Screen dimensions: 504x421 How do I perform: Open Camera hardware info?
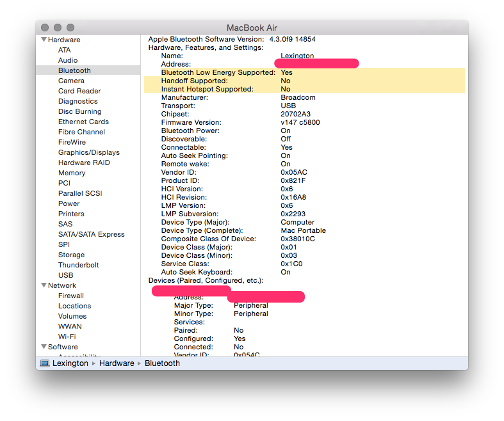pos(71,81)
